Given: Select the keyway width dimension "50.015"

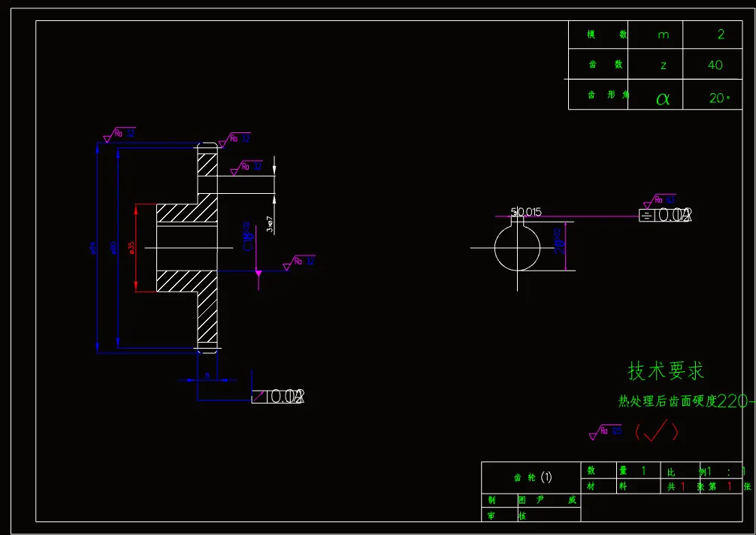Looking at the screenshot, I should pyautogui.click(x=526, y=212).
